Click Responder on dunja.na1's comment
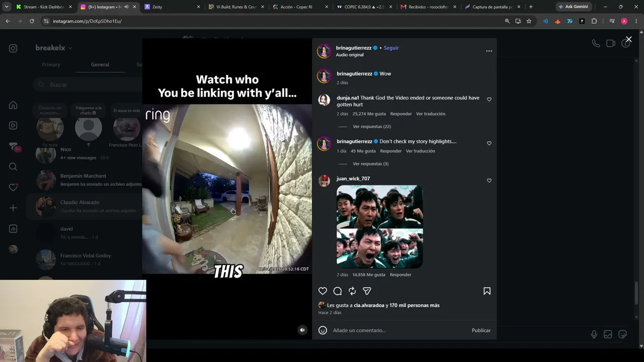 point(401,114)
